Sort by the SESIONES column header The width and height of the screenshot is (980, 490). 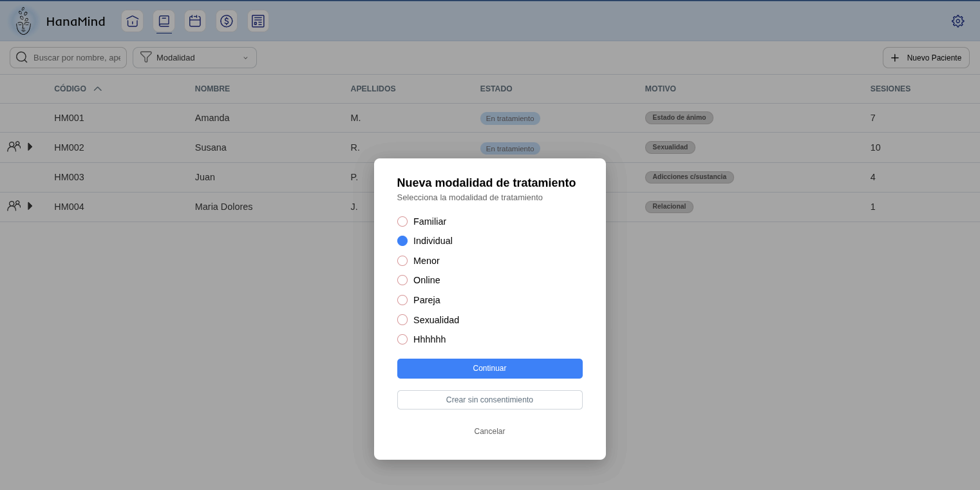pos(890,89)
